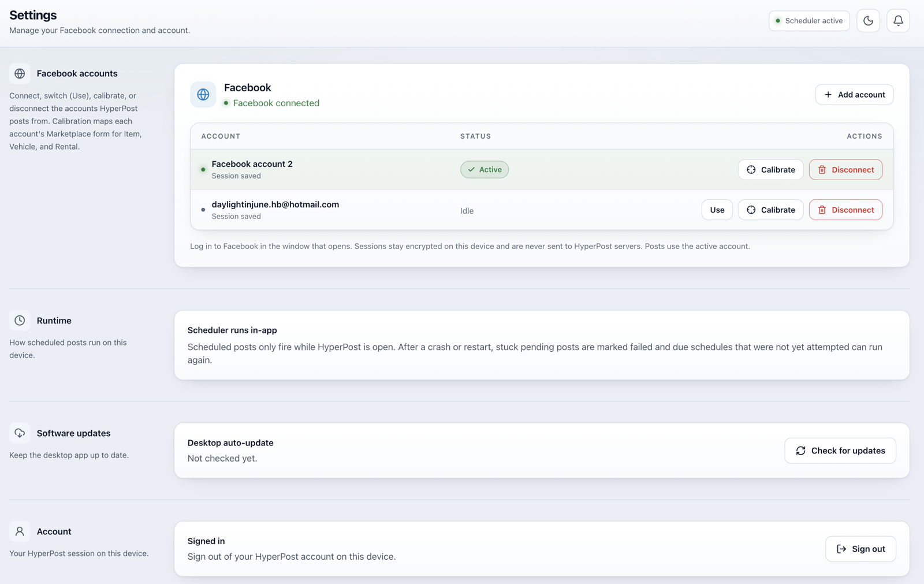Click Session saved under the hotmail account
Screen dimensions: 924x584
[x=236, y=217]
